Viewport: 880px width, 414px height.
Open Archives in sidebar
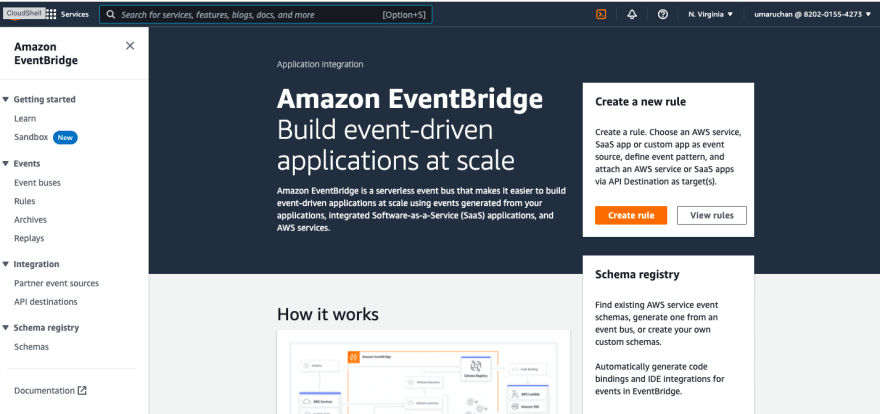click(30, 219)
